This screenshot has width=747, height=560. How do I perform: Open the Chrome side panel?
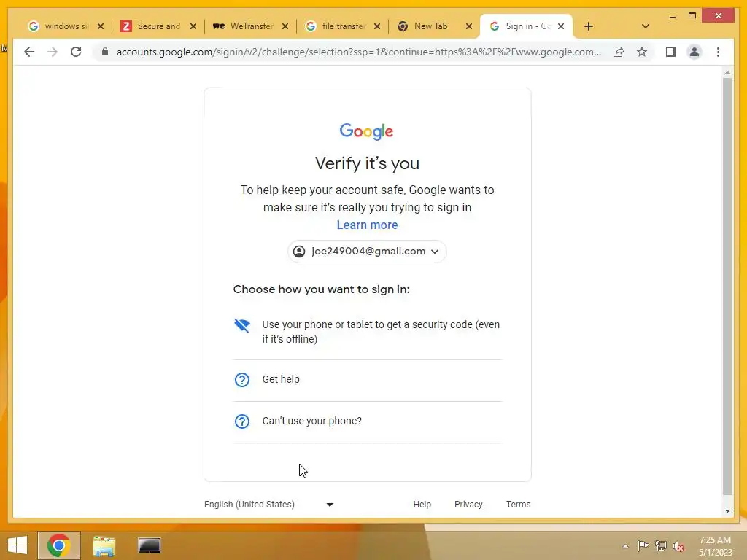click(671, 52)
